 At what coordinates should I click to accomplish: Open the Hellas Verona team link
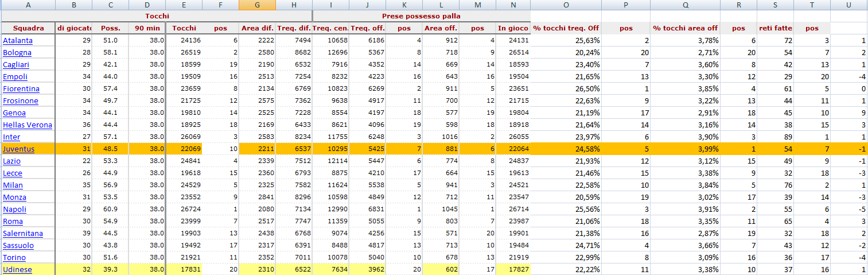point(28,125)
